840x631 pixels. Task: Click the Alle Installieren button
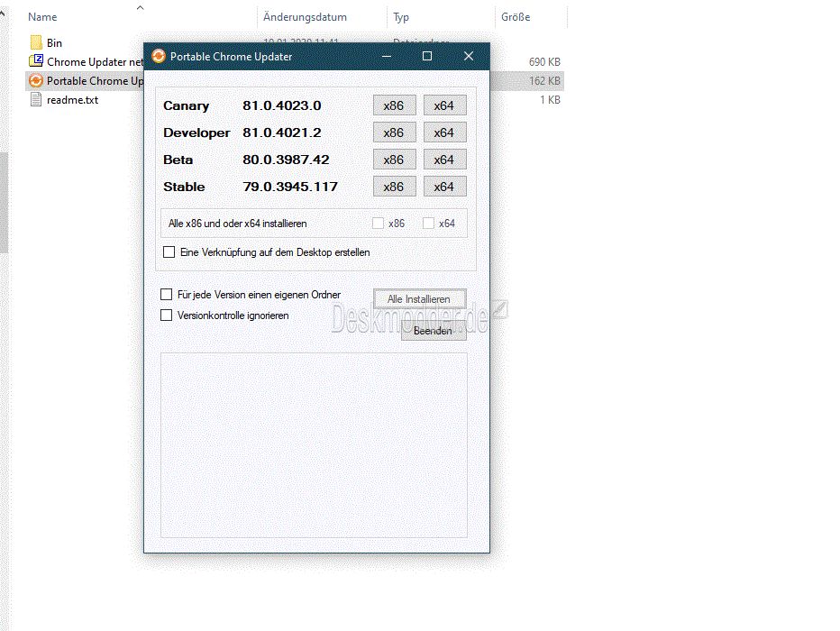(x=419, y=299)
